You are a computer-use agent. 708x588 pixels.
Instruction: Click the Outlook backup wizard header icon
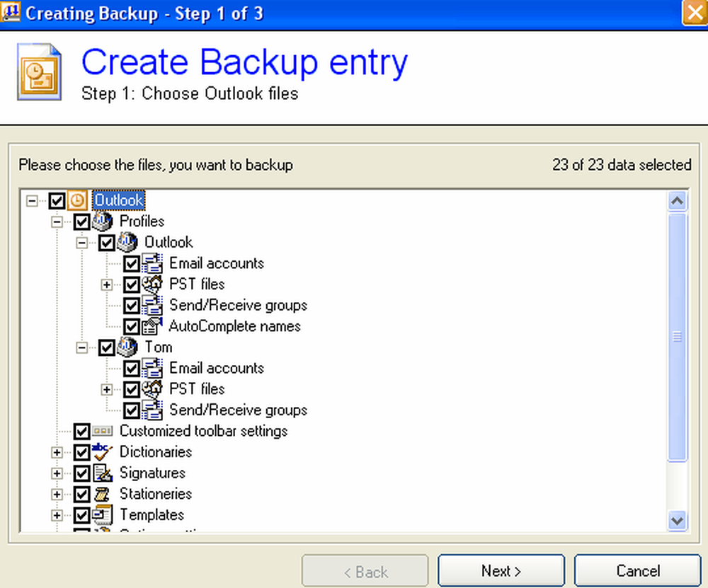[39, 71]
